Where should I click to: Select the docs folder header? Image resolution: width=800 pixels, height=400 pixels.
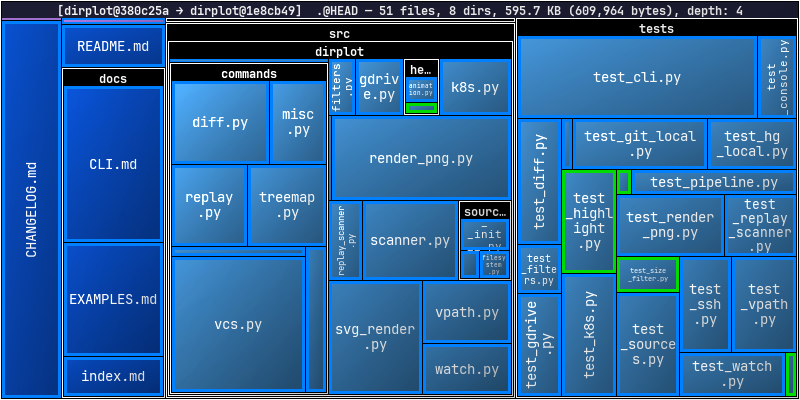click(x=113, y=79)
